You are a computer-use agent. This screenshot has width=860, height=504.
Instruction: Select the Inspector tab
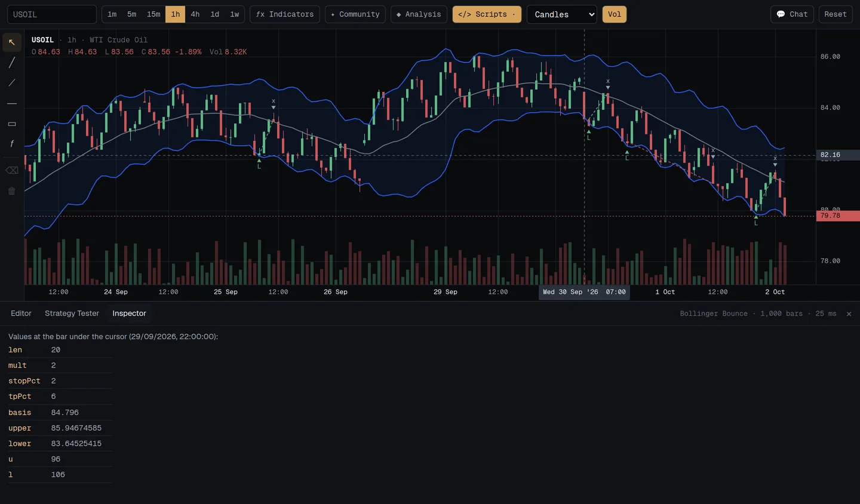(x=129, y=314)
